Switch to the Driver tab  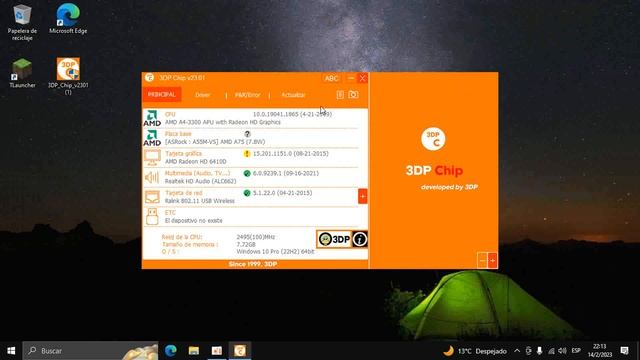(x=202, y=95)
